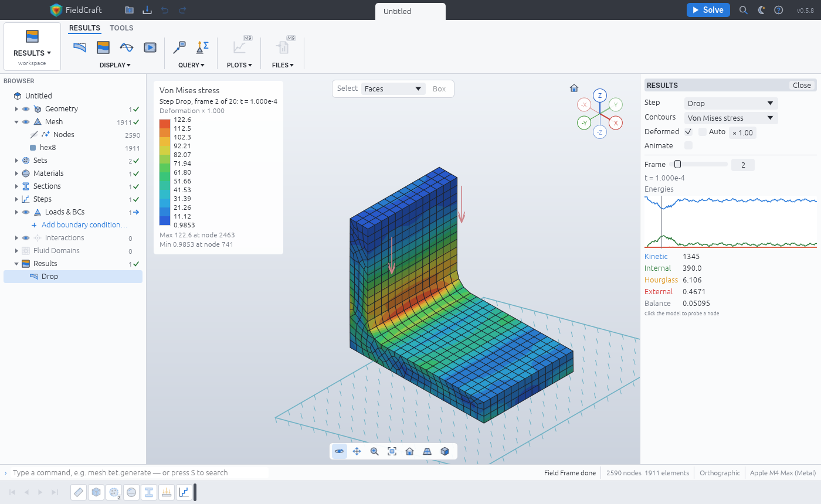The width and height of the screenshot is (821, 504).
Task: Open the Contours Von Mises stress dropdown
Action: pyautogui.click(x=731, y=118)
